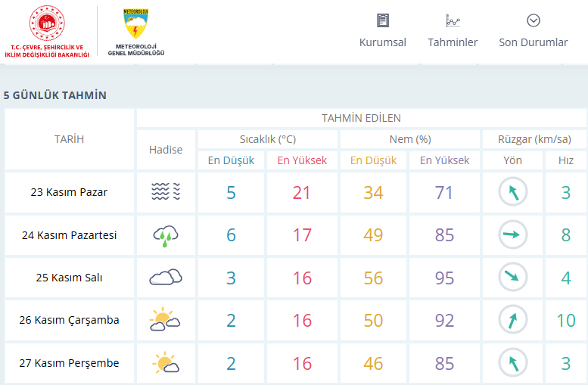Image resolution: width=588 pixels, height=385 pixels.
Task: Click the fog icon for 23 Kasım Pazar
Action: point(165,192)
